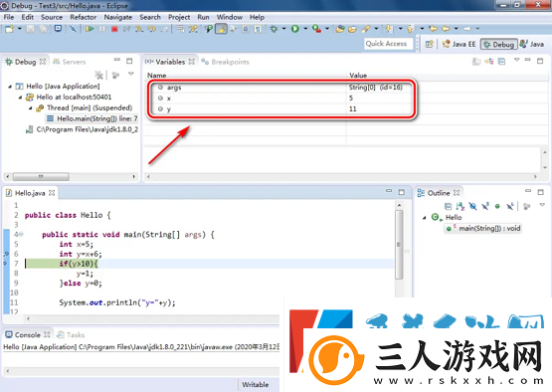Click the Open Type toolbar icon

(340, 29)
